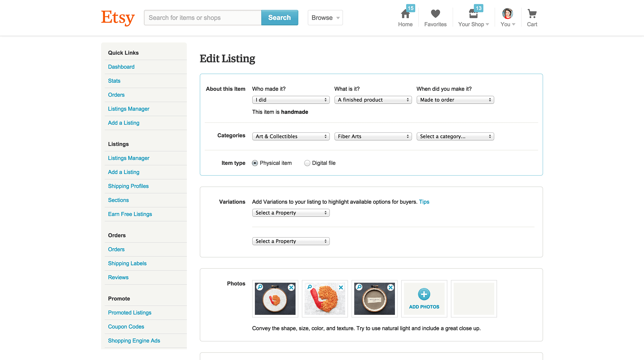Click the hoop back photo thumbnail
This screenshot has width=644, height=360.
point(374,299)
